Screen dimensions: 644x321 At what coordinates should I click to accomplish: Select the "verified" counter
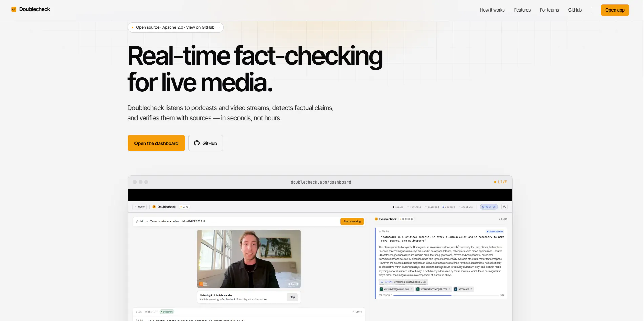[x=414, y=207]
